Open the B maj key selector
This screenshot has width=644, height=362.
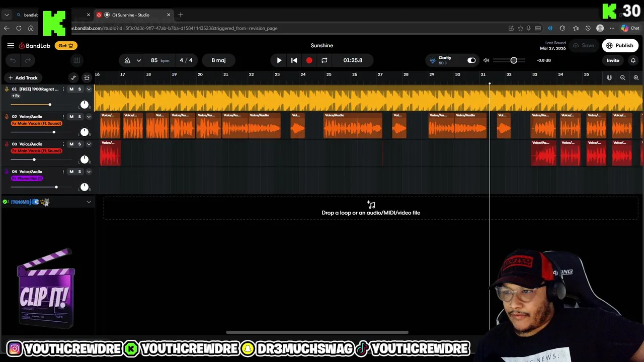(x=218, y=60)
